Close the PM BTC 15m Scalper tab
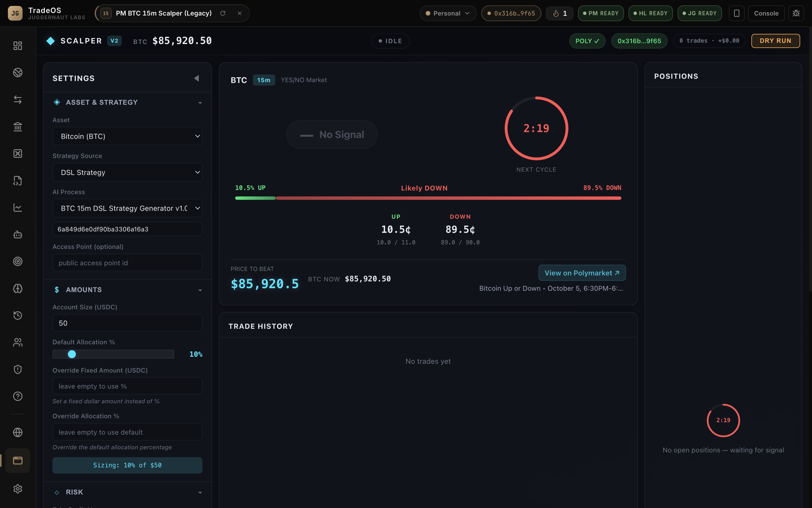This screenshot has width=812, height=508. point(240,14)
